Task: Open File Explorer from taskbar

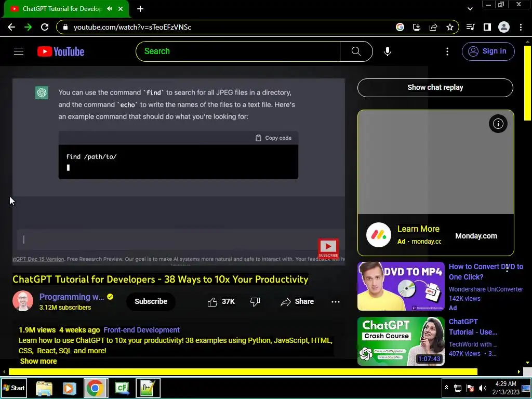Action: [44, 388]
